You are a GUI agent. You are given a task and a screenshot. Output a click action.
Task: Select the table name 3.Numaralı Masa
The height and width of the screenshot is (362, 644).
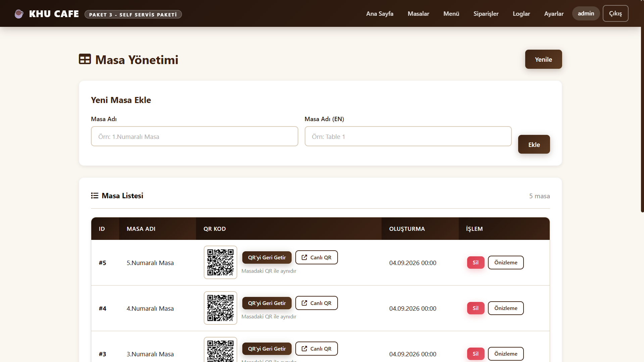tap(150, 354)
